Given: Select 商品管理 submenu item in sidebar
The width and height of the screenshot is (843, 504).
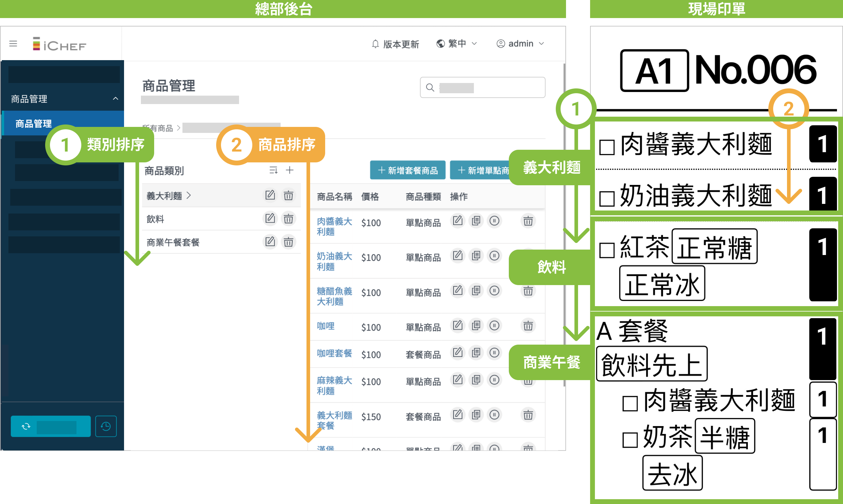Looking at the screenshot, I should (34, 124).
